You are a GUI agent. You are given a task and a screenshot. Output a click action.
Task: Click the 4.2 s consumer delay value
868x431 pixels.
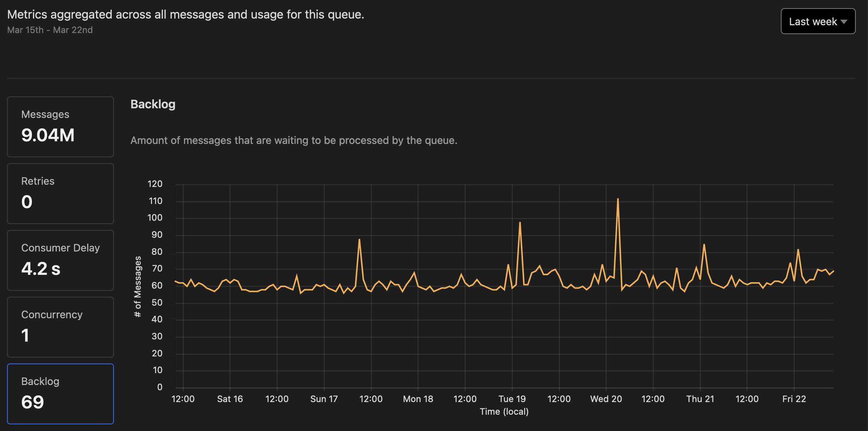point(41,269)
